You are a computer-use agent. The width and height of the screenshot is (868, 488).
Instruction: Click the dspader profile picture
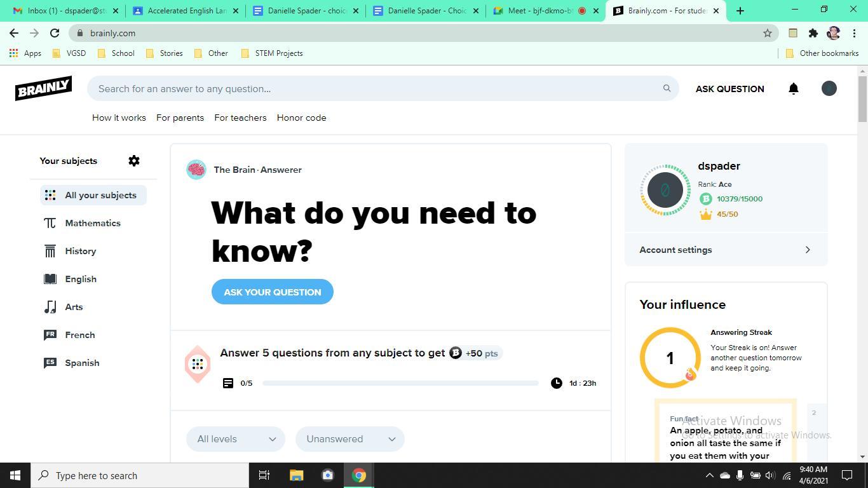pyautogui.click(x=665, y=190)
